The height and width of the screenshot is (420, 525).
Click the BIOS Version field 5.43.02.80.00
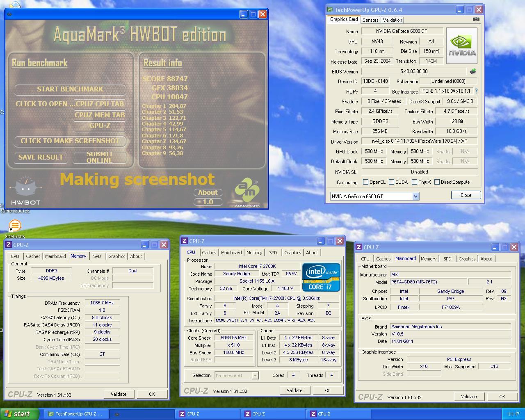click(x=414, y=71)
